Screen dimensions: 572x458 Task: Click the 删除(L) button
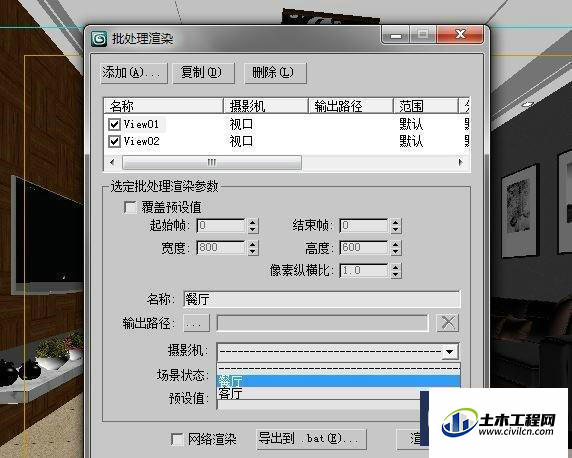(275, 73)
